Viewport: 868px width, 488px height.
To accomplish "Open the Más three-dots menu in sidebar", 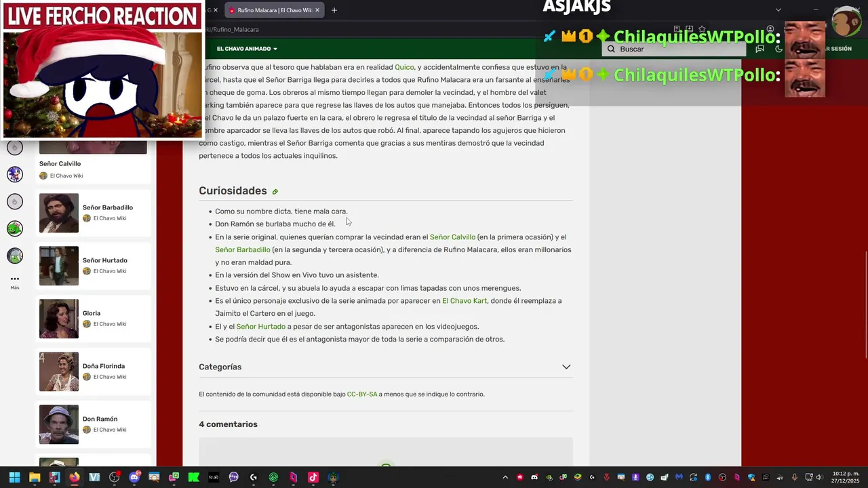I will (15, 281).
